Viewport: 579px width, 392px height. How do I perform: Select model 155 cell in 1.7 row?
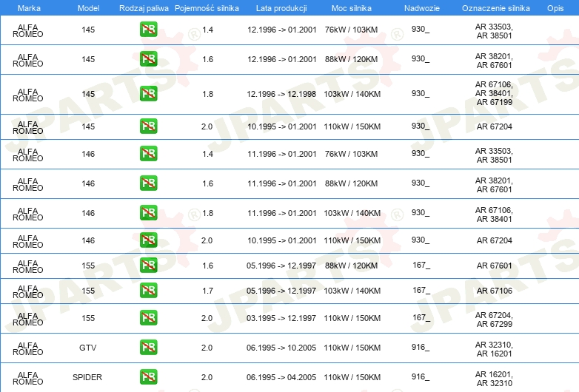[88, 291]
